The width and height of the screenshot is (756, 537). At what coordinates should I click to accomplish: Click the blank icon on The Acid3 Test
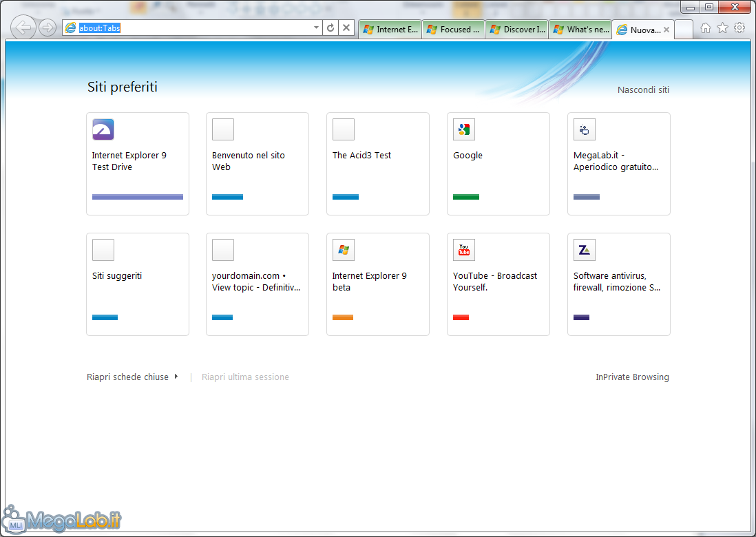344,129
